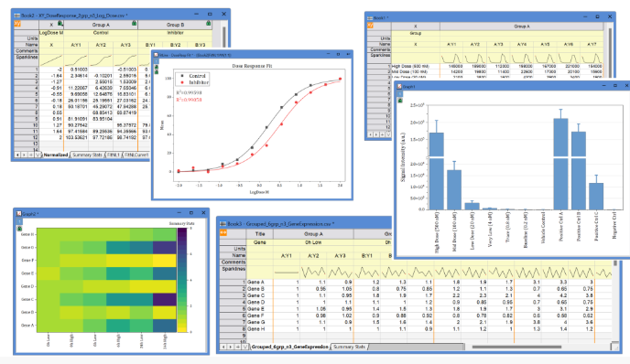The width and height of the screenshot is (630, 364).
Task: Click the green lock on Group B header
Action: click(x=208, y=24)
